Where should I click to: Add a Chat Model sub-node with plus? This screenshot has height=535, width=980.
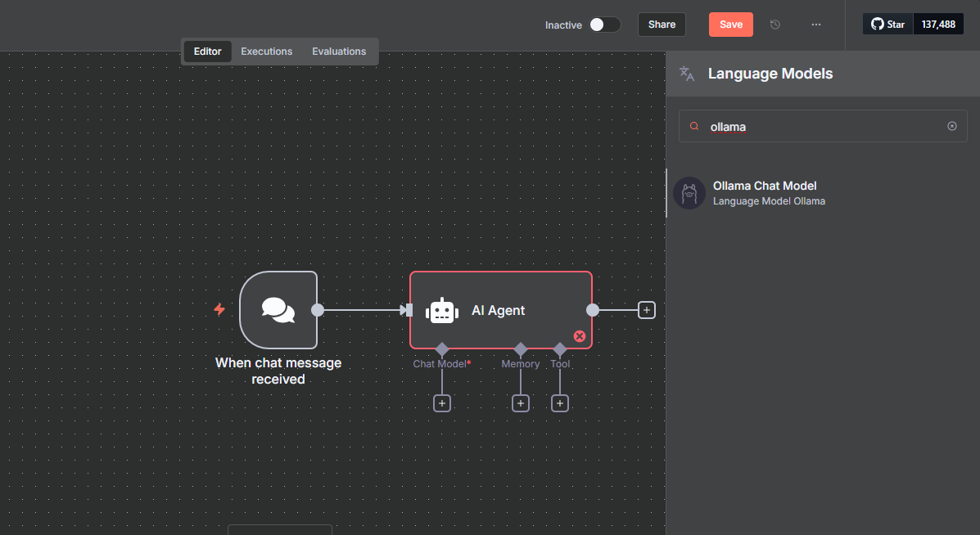coord(442,403)
